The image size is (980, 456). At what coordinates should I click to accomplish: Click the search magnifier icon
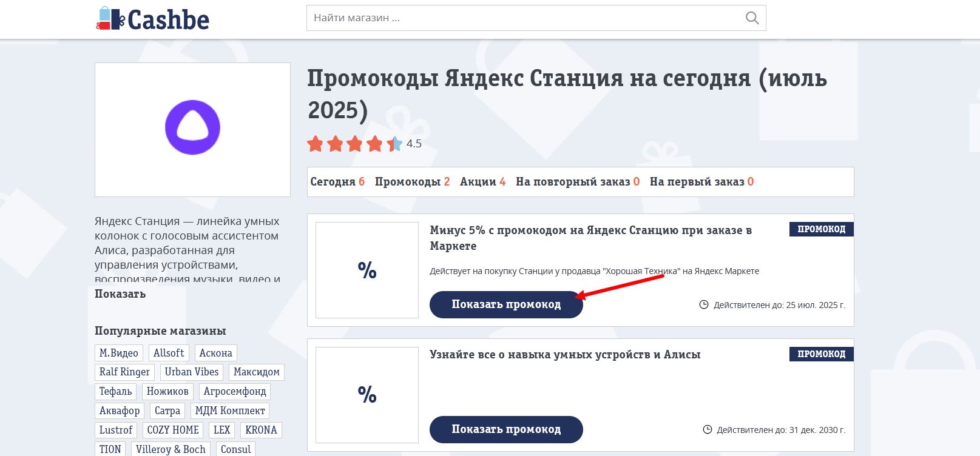pyautogui.click(x=752, y=18)
